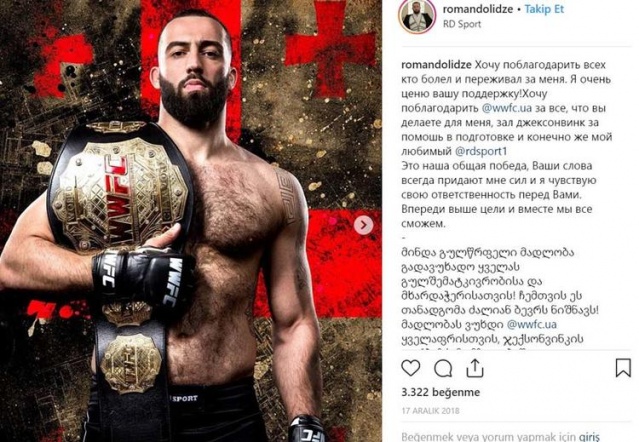Click the fighter photo in the post
639x442 pixels.
point(191,221)
